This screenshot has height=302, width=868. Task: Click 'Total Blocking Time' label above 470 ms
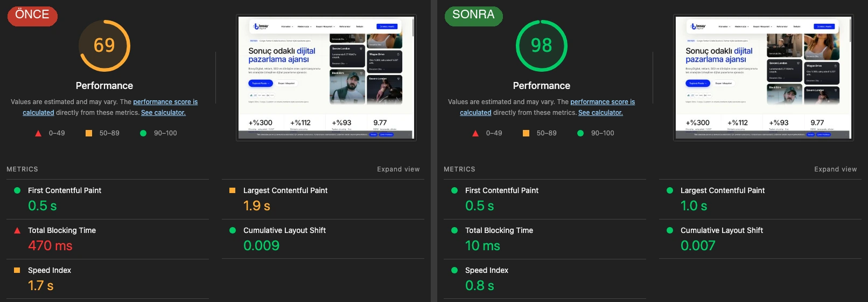62,230
